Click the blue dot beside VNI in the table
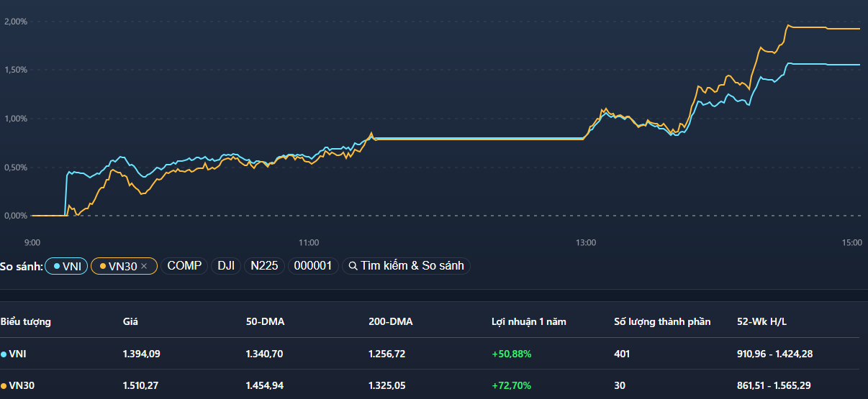 point(4,354)
